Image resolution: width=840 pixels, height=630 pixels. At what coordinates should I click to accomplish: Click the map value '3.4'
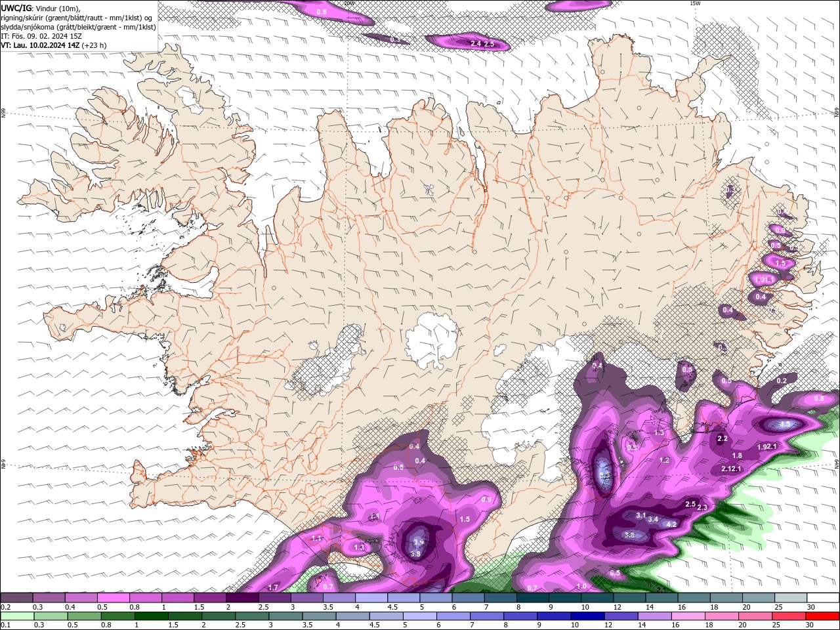(x=653, y=519)
